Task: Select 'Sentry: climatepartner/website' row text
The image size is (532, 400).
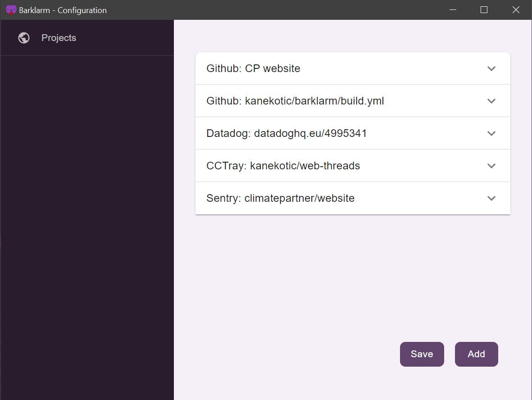Action: [x=280, y=198]
